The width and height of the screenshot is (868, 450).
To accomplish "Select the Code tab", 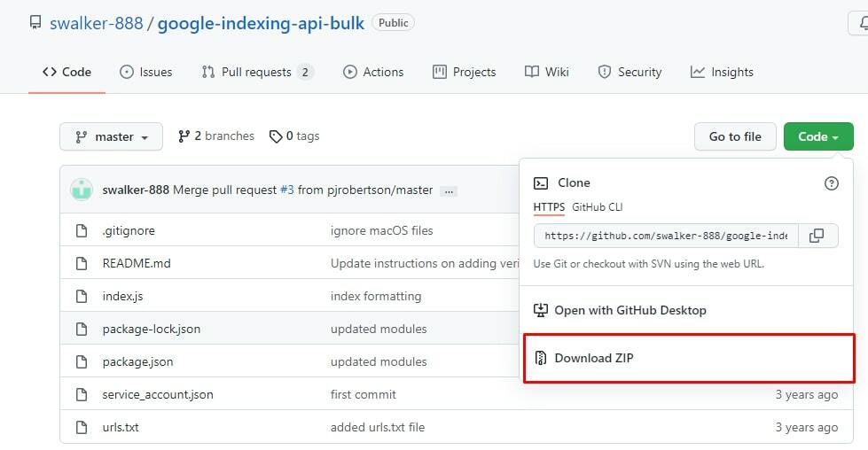I will pyautogui.click(x=67, y=72).
